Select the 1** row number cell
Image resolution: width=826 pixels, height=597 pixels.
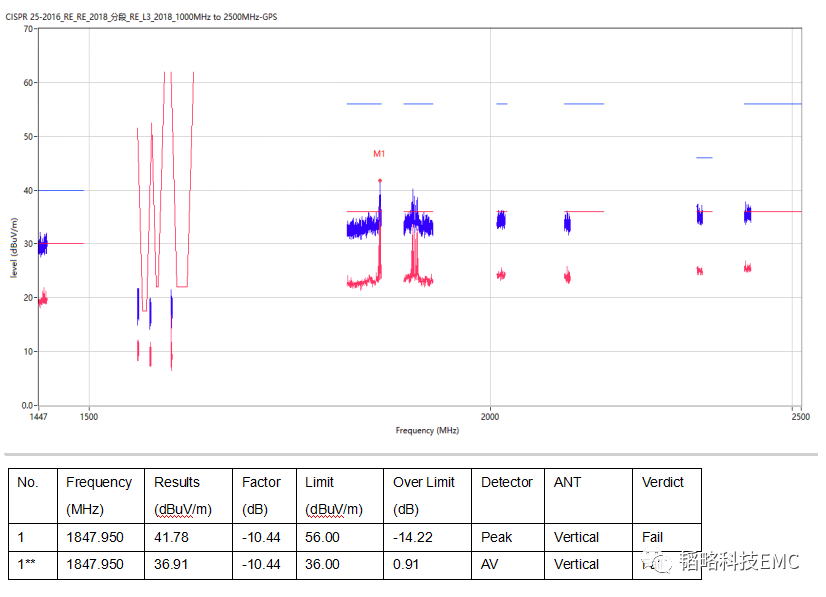click(x=27, y=564)
